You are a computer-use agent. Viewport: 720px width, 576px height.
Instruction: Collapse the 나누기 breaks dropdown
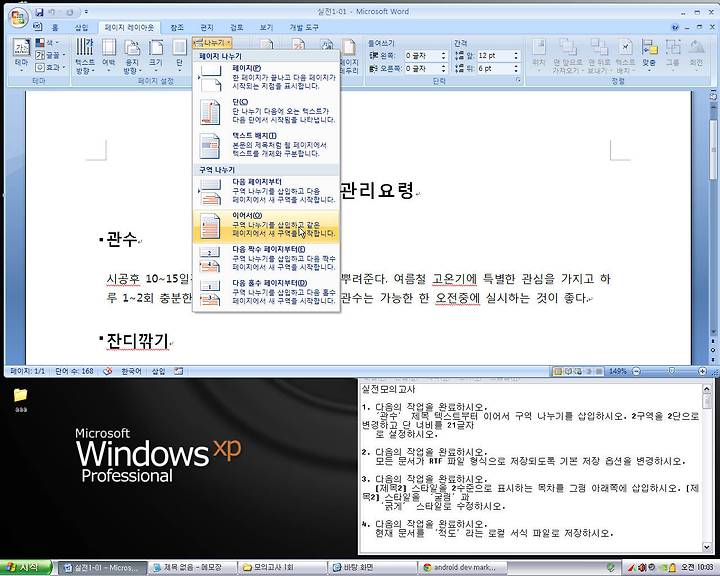tap(212, 43)
